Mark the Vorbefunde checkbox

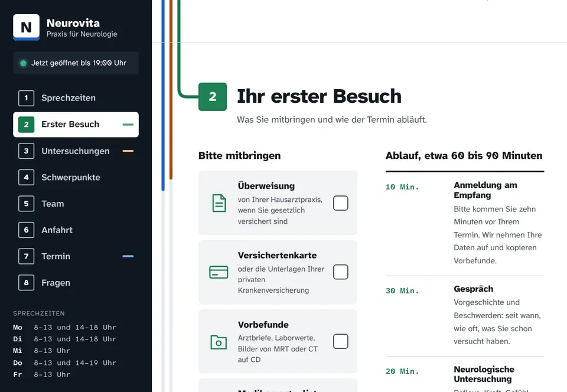point(341,341)
